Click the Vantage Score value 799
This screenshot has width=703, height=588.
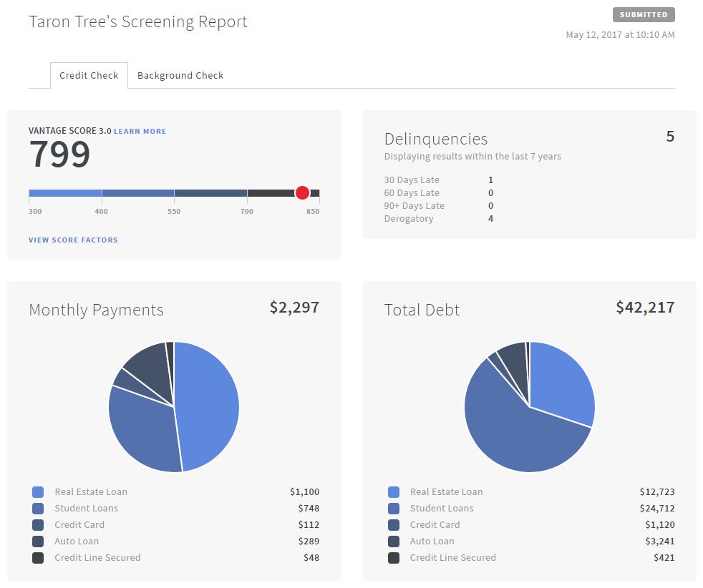(59, 154)
